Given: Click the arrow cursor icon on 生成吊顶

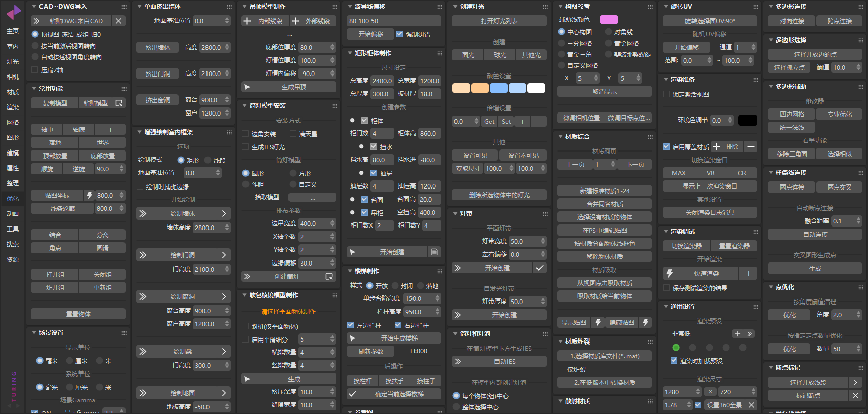Looking at the screenshot, I should click(x=247, y=87).
